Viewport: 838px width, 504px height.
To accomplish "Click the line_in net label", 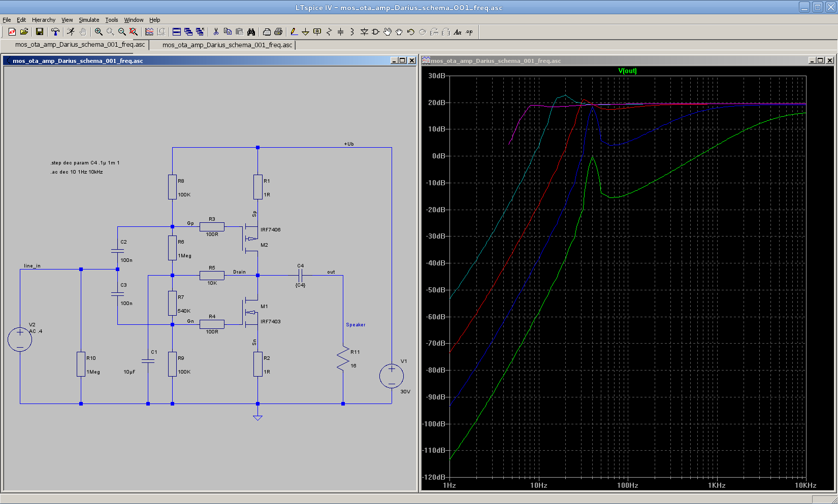I will [x=32, y=266].
